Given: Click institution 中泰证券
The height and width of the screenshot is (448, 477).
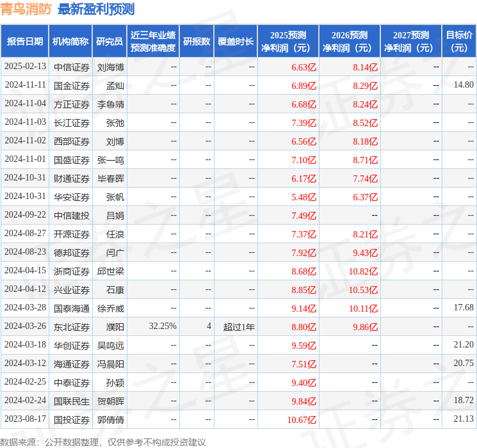Looking at the screenshot, I should click(72, 383).
